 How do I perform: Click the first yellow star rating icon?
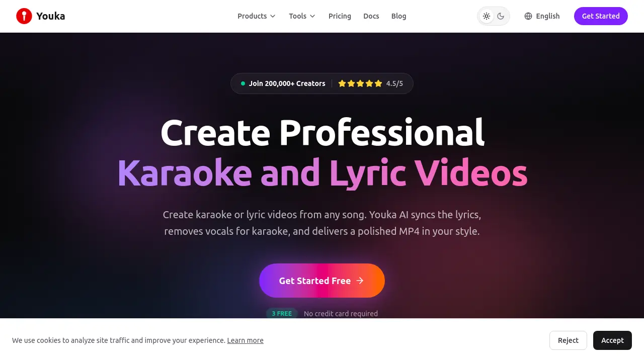click(342, 83)
